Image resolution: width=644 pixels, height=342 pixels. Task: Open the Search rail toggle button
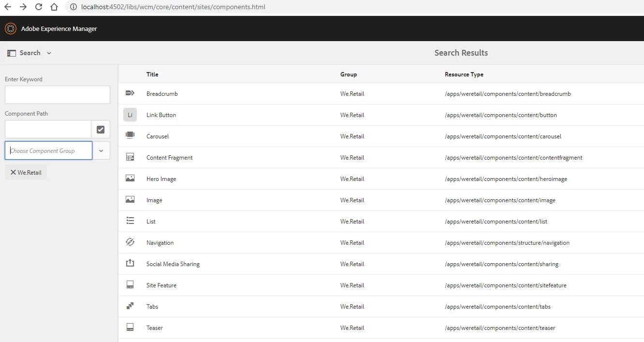click(x=29, y=53)
